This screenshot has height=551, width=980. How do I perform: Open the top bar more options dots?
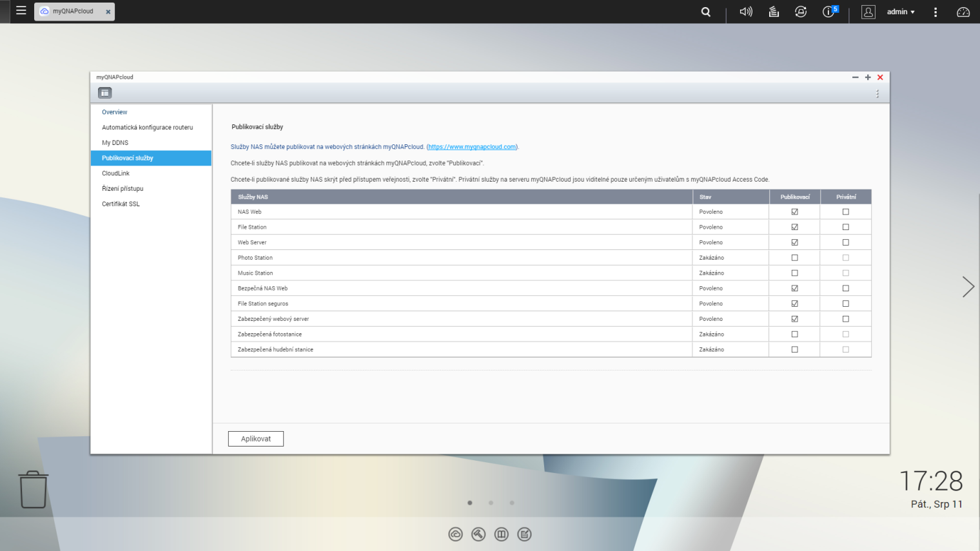936,12
